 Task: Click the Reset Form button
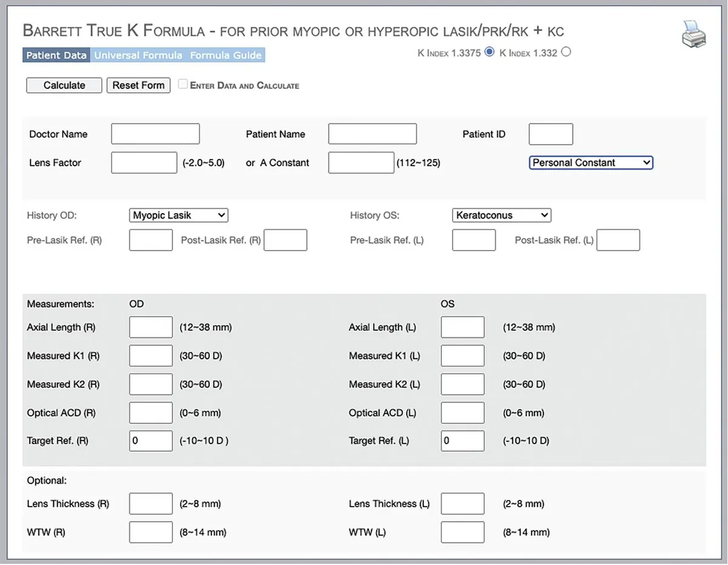(x=138, y=85)
